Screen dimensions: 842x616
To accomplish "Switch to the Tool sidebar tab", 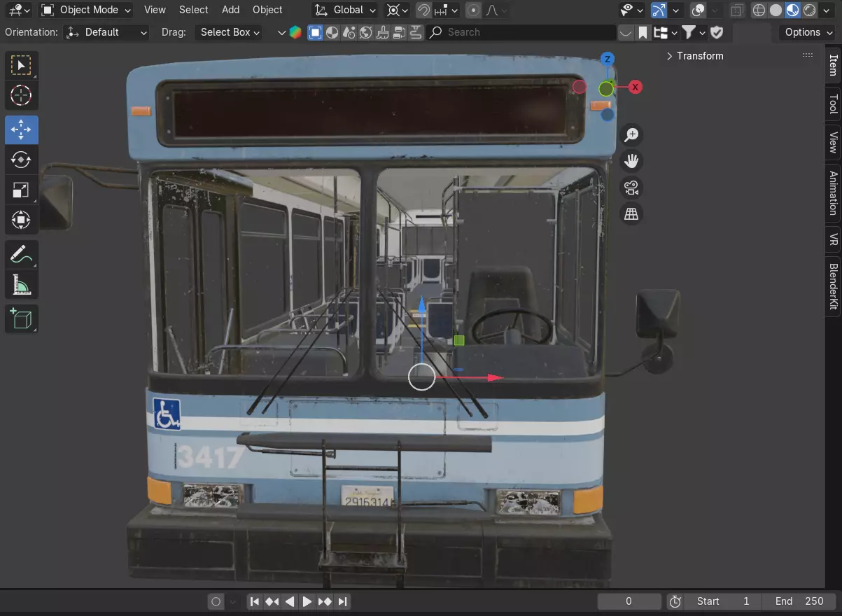I will 833,104.
